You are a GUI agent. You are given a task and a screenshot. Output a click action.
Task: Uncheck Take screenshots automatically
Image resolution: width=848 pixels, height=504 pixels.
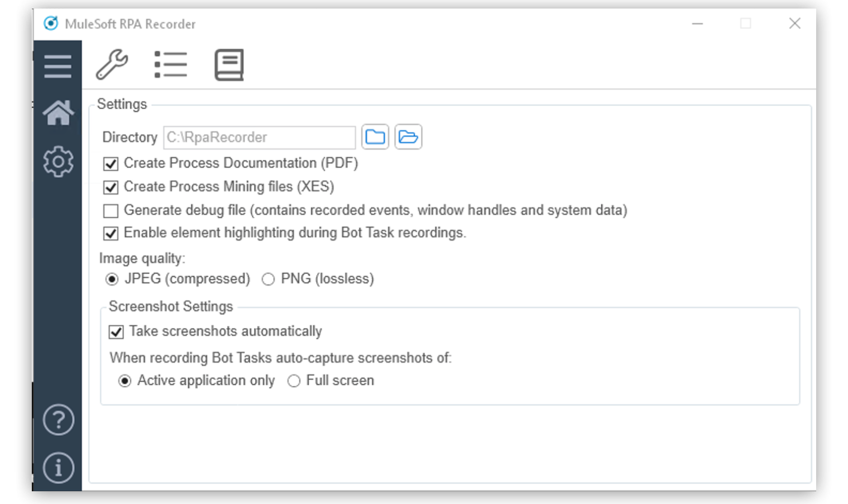click(116, 332)
